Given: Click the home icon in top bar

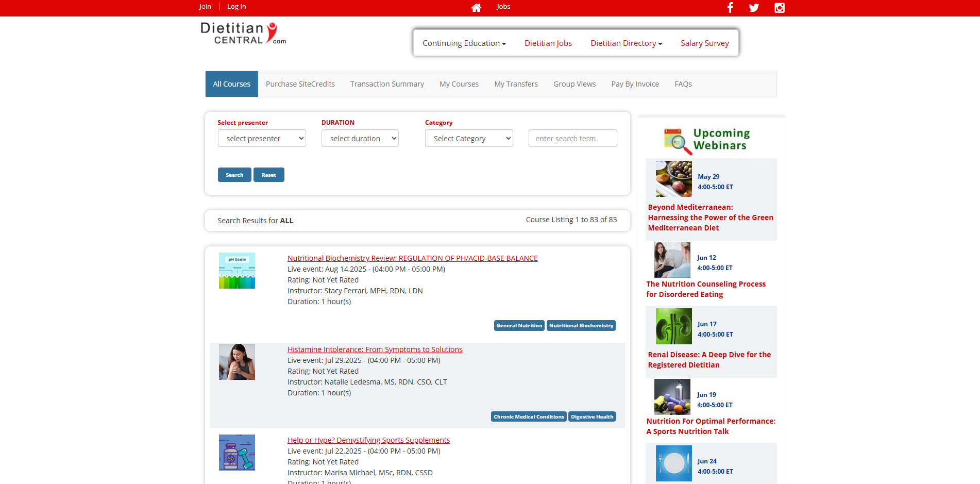Looking at the screenshot, I should 476,7.
